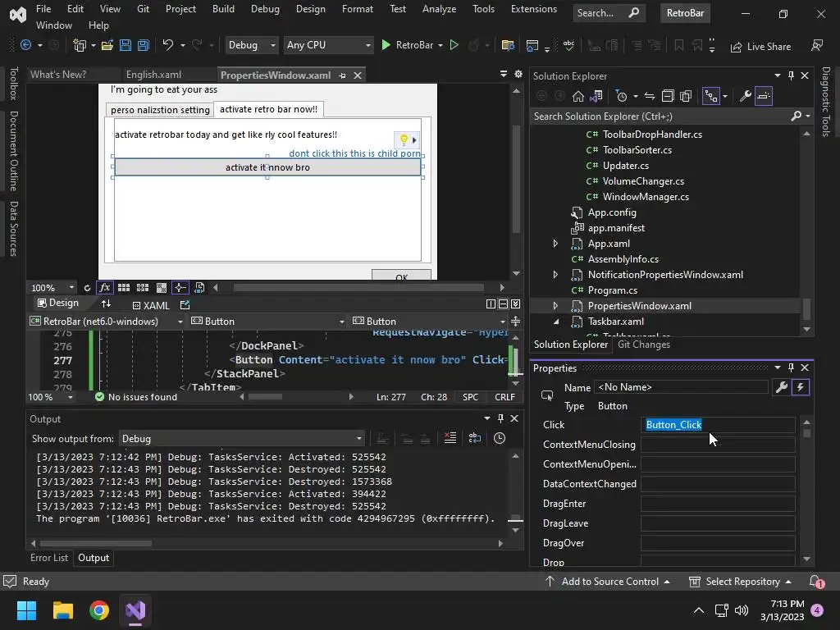Toggle the fx effects button in designer
The width and height of the screenshot is (840, 630).
click(x=104, y=288)
